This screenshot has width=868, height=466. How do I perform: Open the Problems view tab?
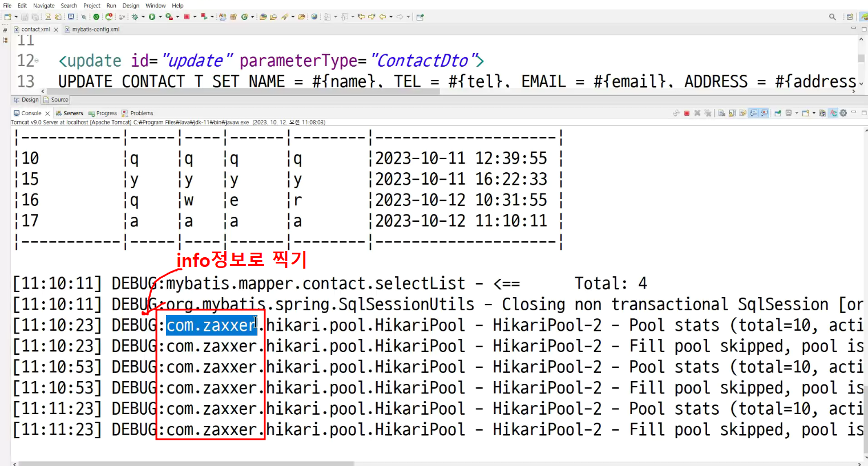click(138, 113)
